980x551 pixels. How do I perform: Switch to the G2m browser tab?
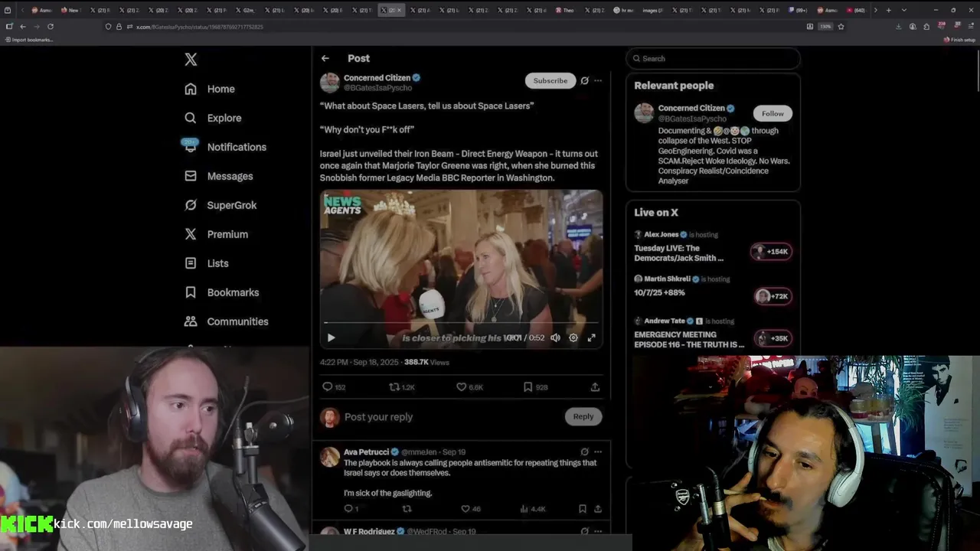pos(247,10)
